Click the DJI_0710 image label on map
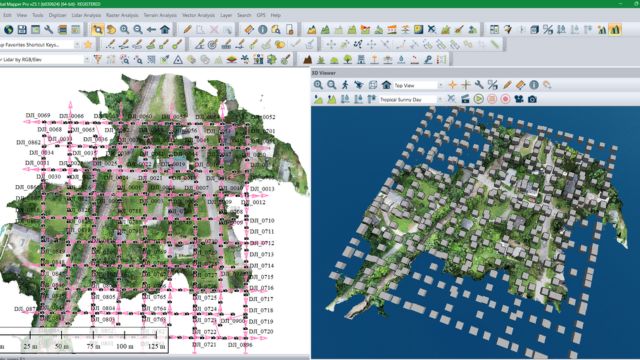 (x=262, y=220)
